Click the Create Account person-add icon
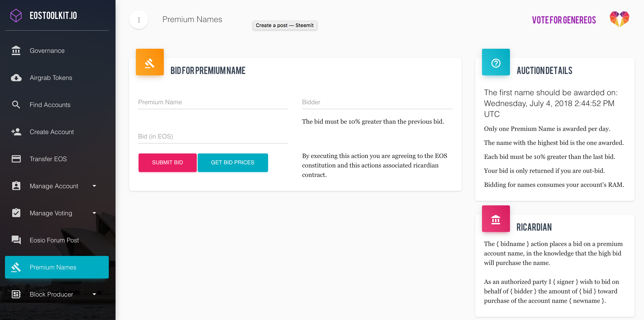This screenshot has width=644, height=320. click(16, 132)
